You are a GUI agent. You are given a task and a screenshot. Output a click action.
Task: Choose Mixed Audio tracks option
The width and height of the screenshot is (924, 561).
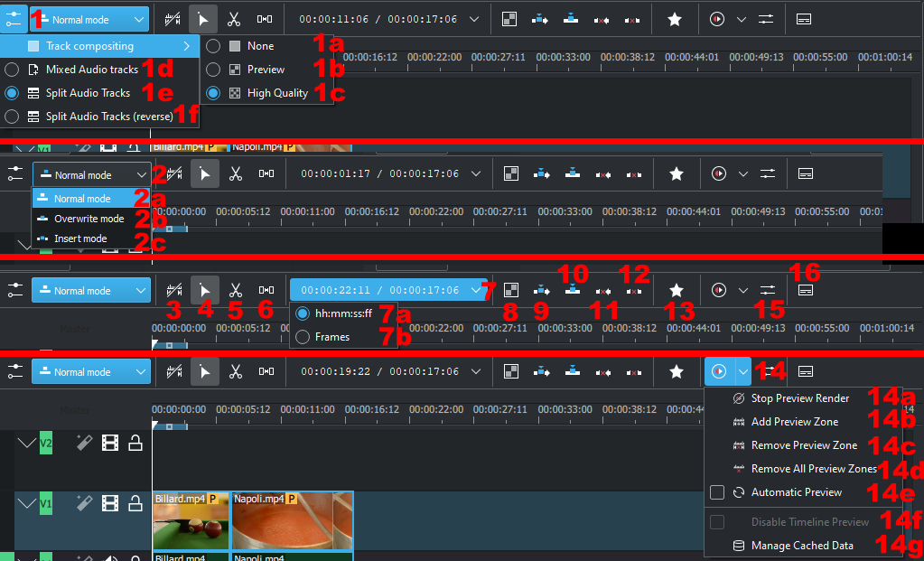point(99,70)
